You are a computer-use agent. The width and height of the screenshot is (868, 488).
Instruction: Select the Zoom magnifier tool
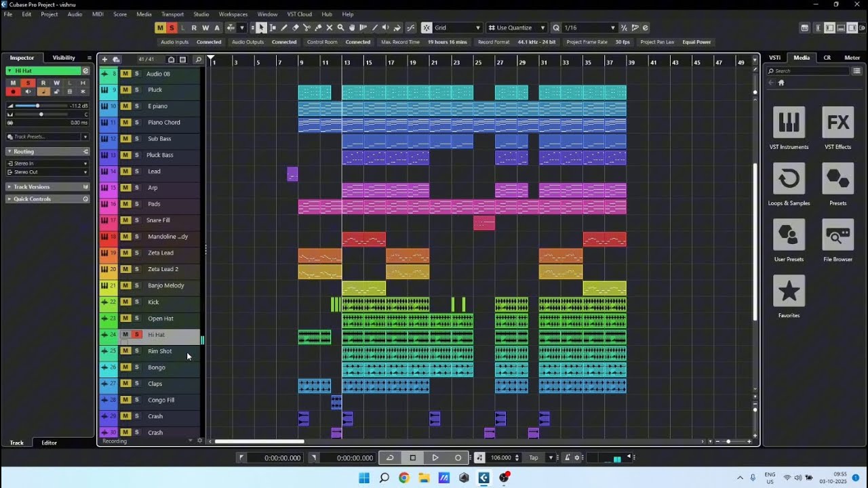pyautogui.click(x=340, y=28)
